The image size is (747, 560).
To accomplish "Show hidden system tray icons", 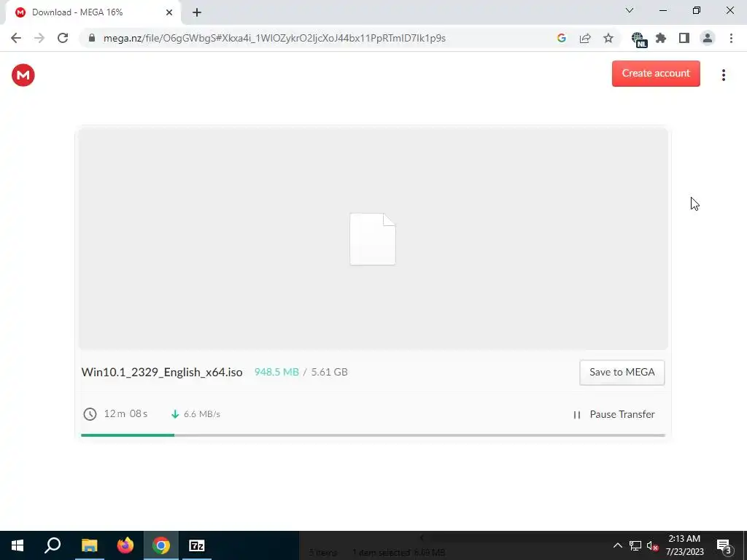I will [617, 545].
